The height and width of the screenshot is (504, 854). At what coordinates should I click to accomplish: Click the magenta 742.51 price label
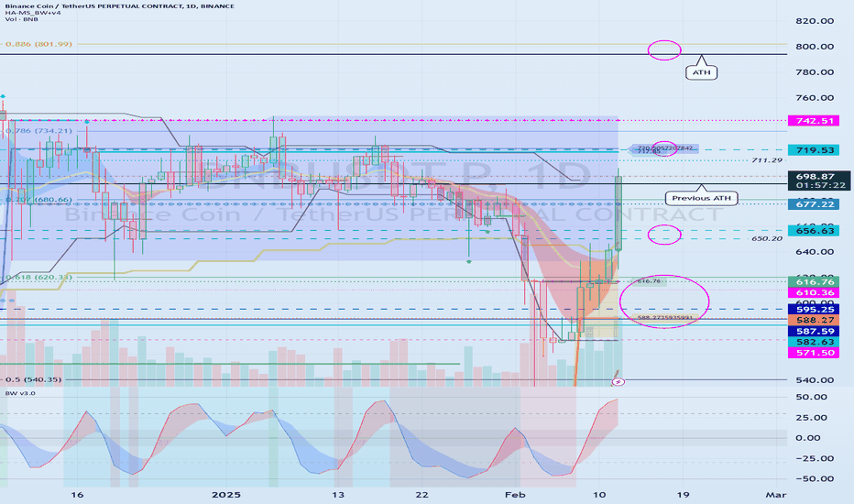814,120
